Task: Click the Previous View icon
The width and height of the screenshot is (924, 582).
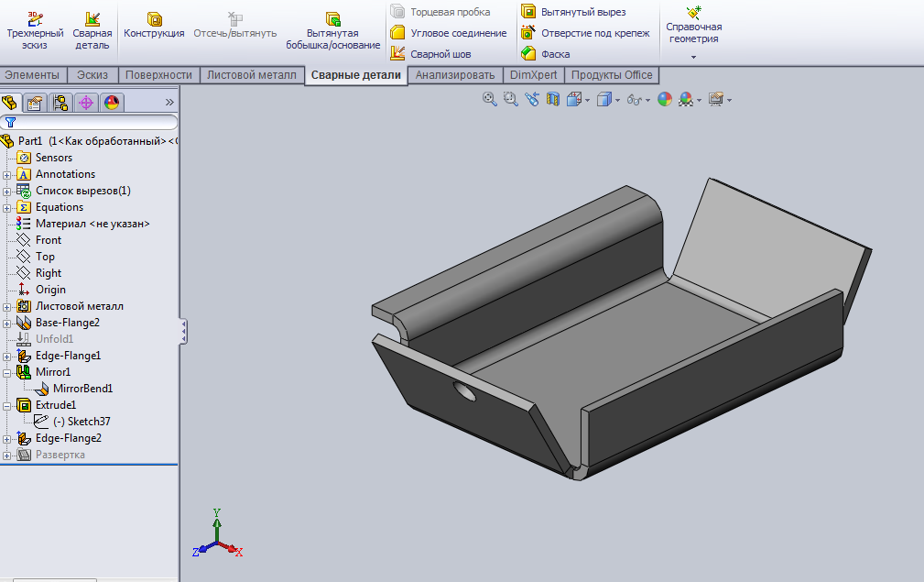Action: 531,99
